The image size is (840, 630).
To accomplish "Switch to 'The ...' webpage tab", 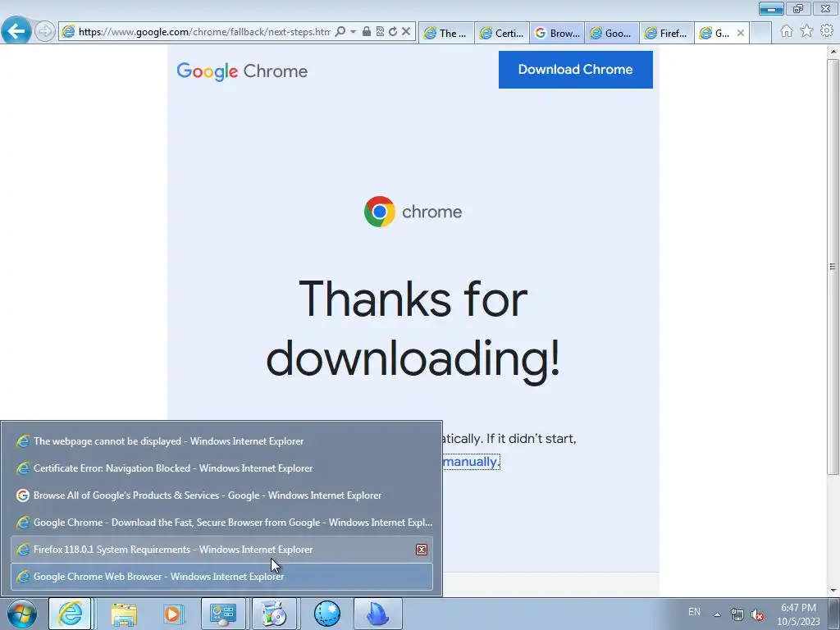I will click(446, 33).
